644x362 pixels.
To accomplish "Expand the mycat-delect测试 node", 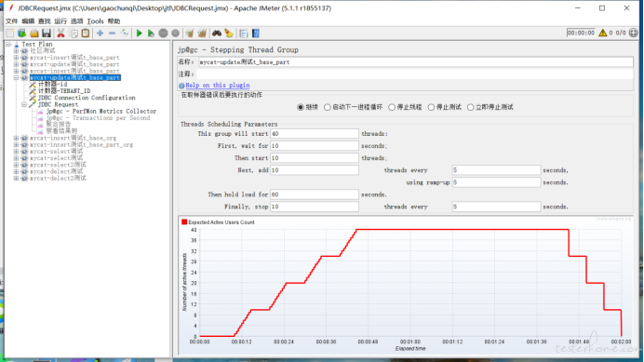I will 16,171.
